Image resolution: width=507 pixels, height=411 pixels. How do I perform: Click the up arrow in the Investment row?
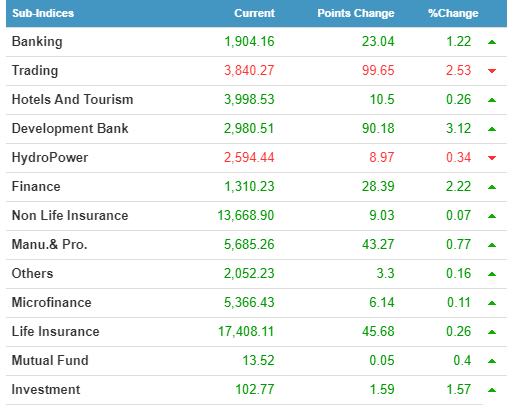(492, 390)
